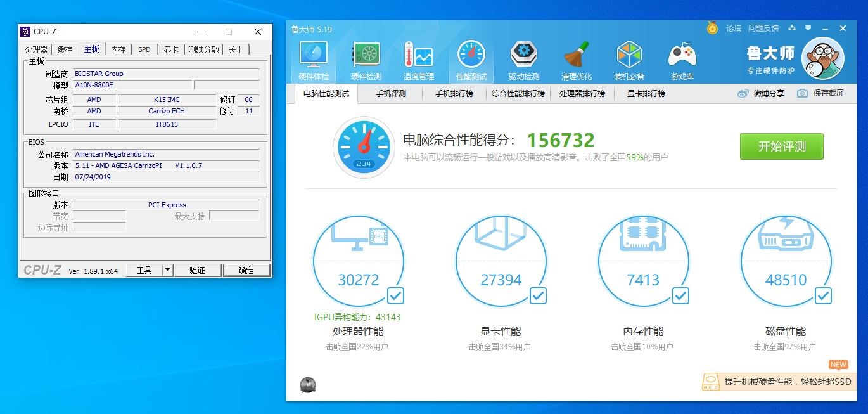Click the BIOS 日期 field 07/24/2019
The height and width of the screenshot is (414, 868).
tap(166, 177)
